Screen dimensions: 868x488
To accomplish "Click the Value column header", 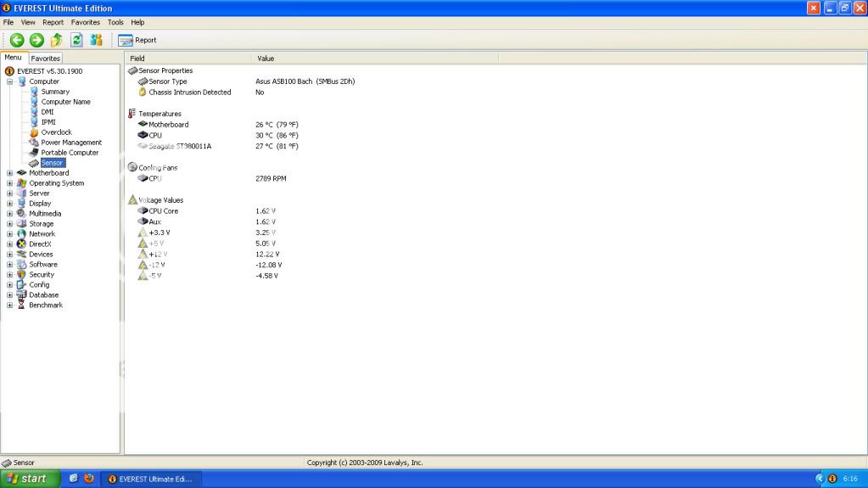I will pos(375,59).
